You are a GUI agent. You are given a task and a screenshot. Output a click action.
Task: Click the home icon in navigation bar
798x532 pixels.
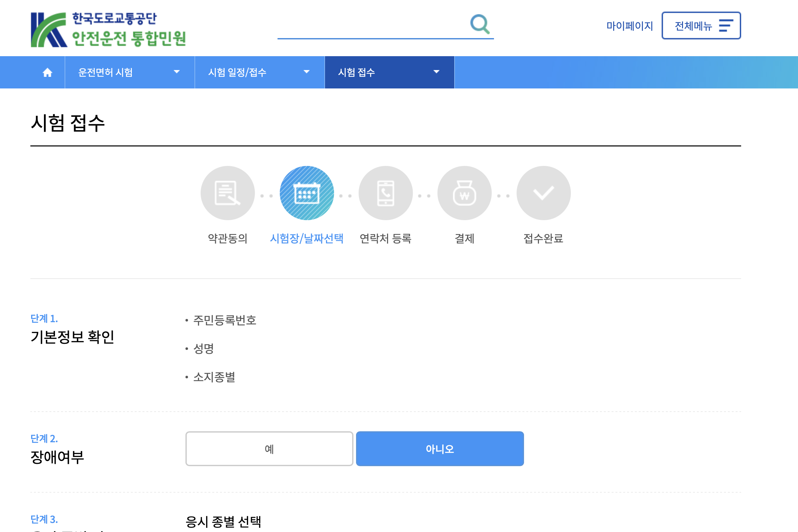[47, 72]
